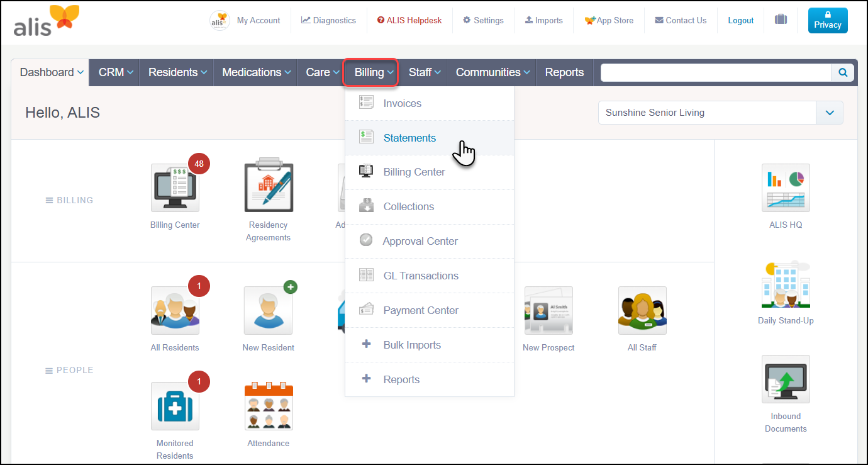Select GL Transactions from Billing menu
Screen dimensions: 868x465
click(x=430, y=276)
